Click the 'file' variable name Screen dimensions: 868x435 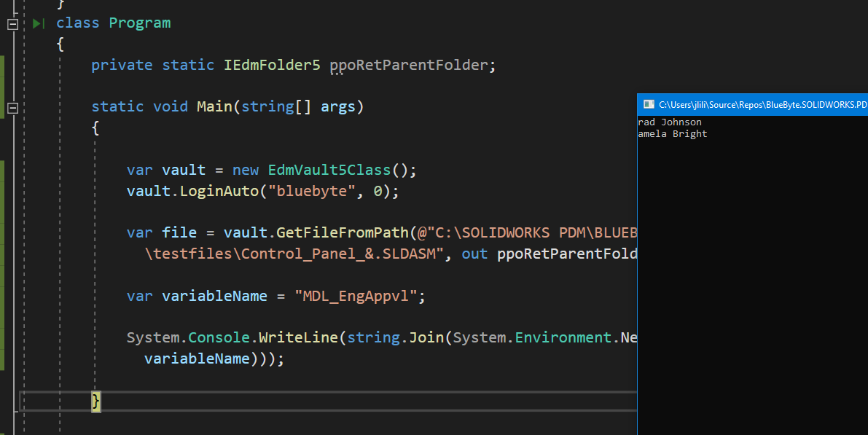pos(179,232)
